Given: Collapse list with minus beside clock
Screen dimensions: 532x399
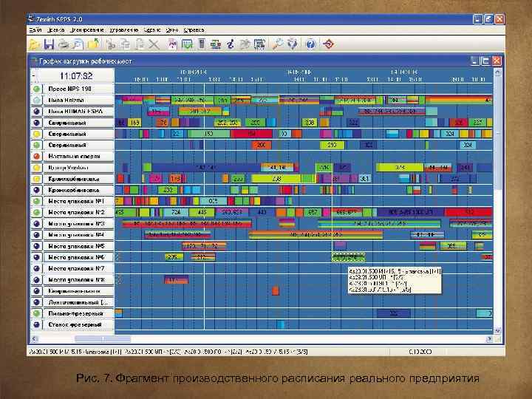Looking at the screenshot, I should click(33, 76).
